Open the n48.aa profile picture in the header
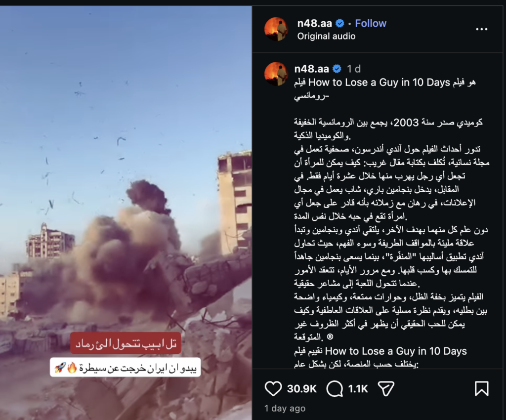This screenshot has width=506, height=420. 276,29
